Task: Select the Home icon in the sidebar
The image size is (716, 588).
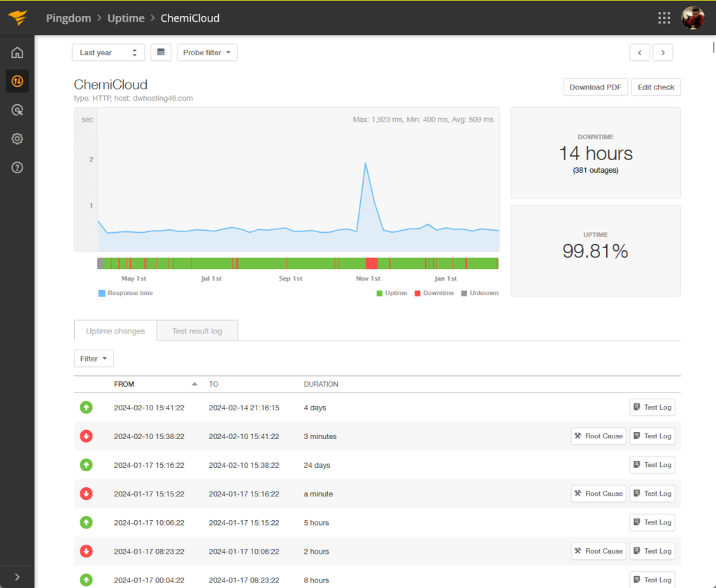Action: point(16,52)
